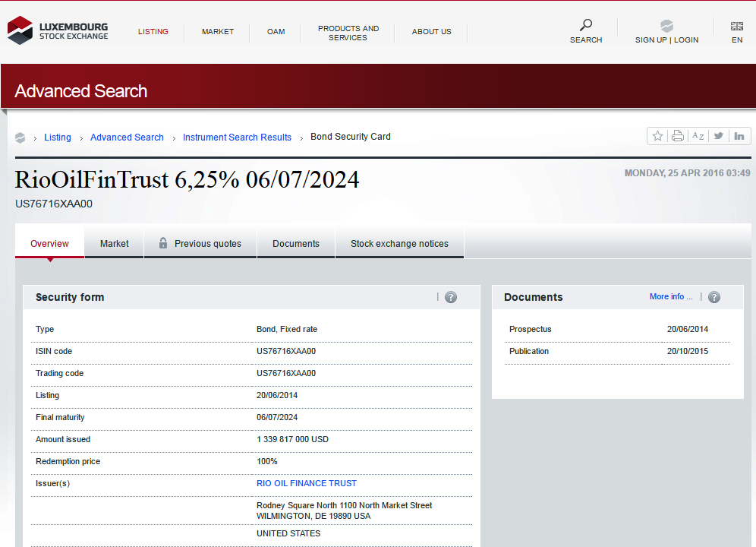Share the page on Twitter

pyautogui.click(x=718, y=136)
